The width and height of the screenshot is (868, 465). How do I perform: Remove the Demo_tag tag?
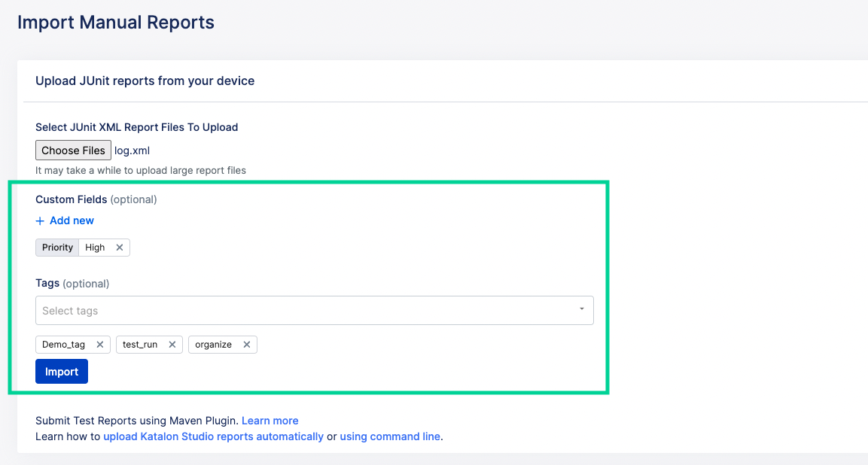[102, 344]
